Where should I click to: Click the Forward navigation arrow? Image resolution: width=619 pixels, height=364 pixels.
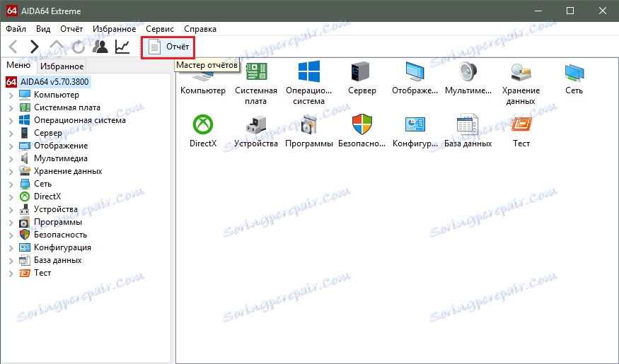35,47
